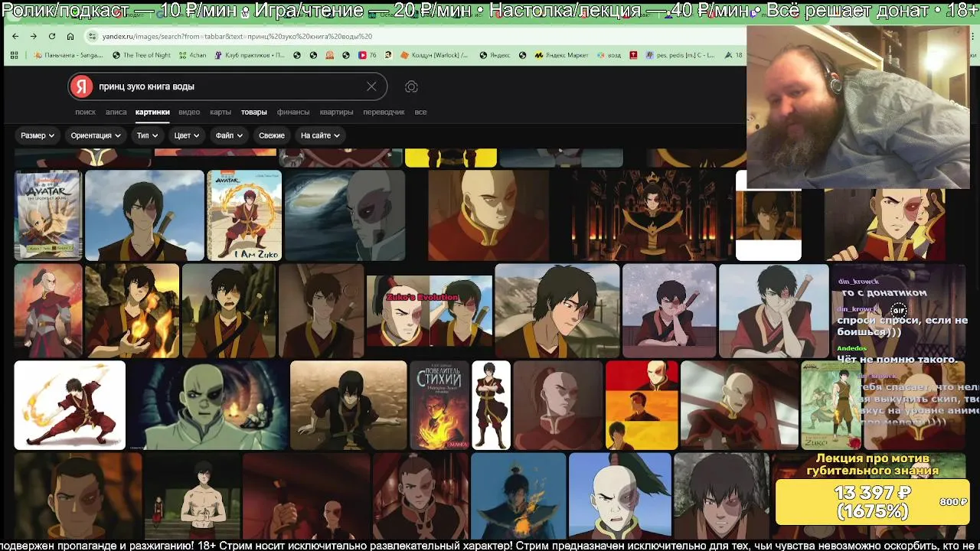The image size is (980, 551).
Task: Expand the На сайте filter dropdown
Action: click(x=320, y=135)
